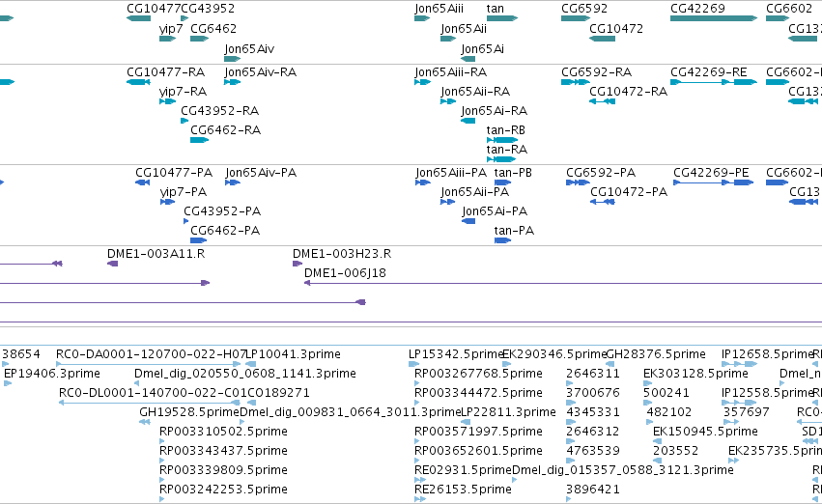Click the CG43952 gene label
Image resolution: width=822 pixels, height=504 pixels.
tap(208, 9)
